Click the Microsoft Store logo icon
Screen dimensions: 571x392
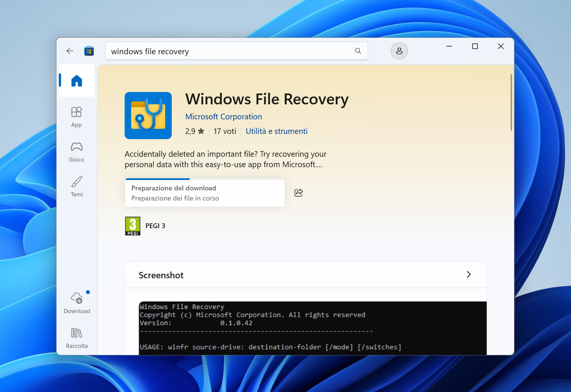point(89,51)
